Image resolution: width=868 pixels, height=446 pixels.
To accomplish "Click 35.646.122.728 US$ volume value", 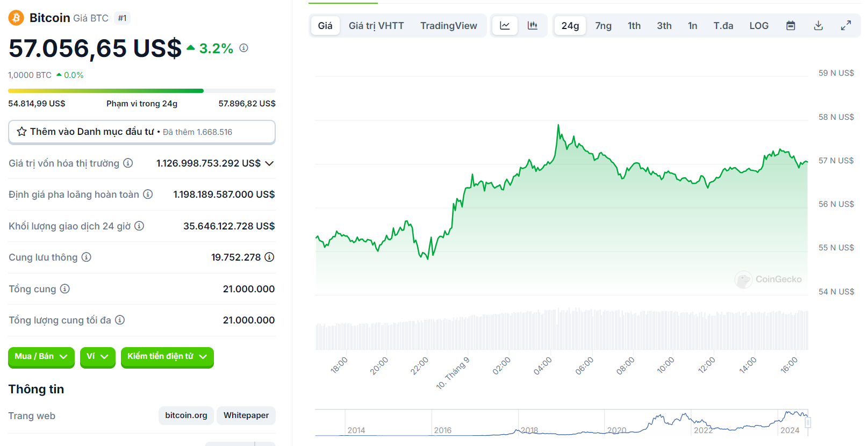I will 229,226.
